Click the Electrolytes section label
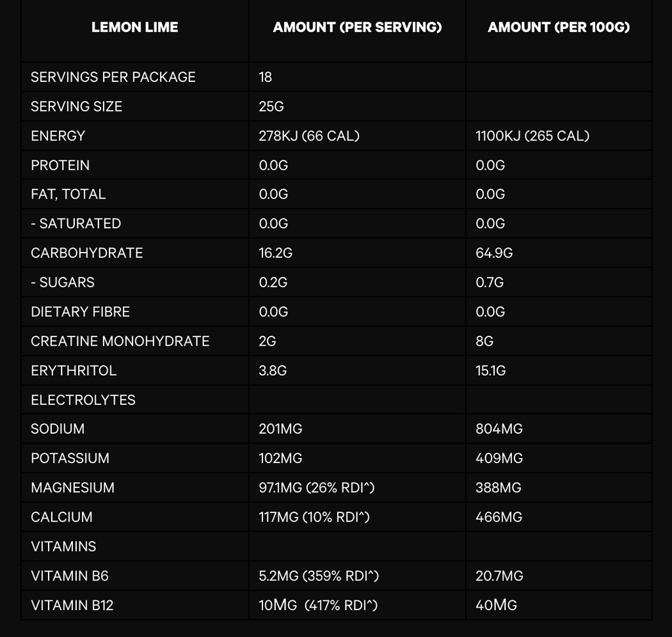 (x=83, y=400)
